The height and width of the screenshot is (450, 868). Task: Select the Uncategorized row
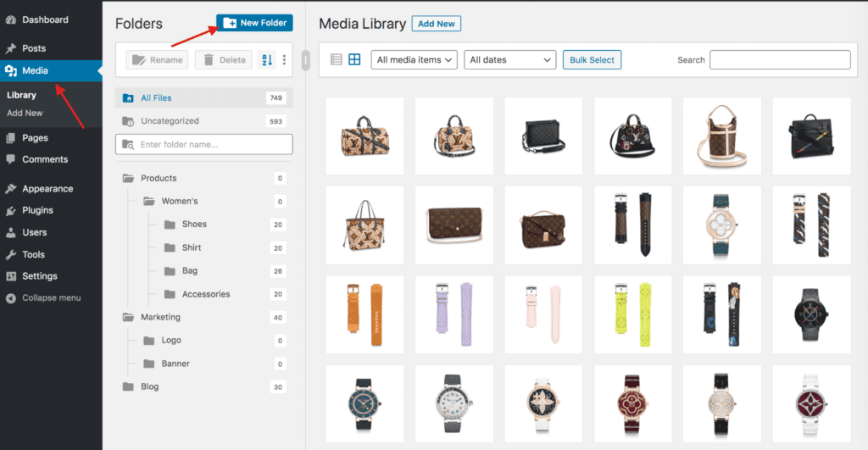coord(204,121)
